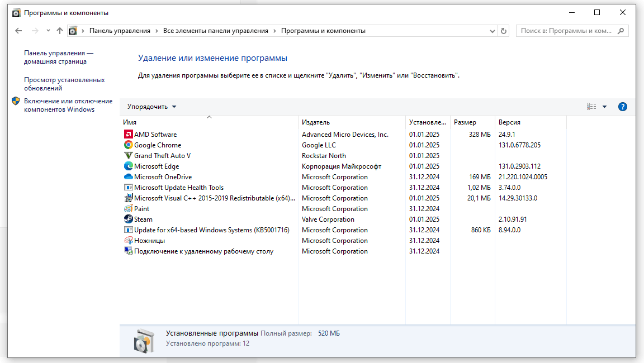This screenshot has height=363, width=644.
Task: Expand chevron before Панель управления breadcrumb
Action: point(83,31)
